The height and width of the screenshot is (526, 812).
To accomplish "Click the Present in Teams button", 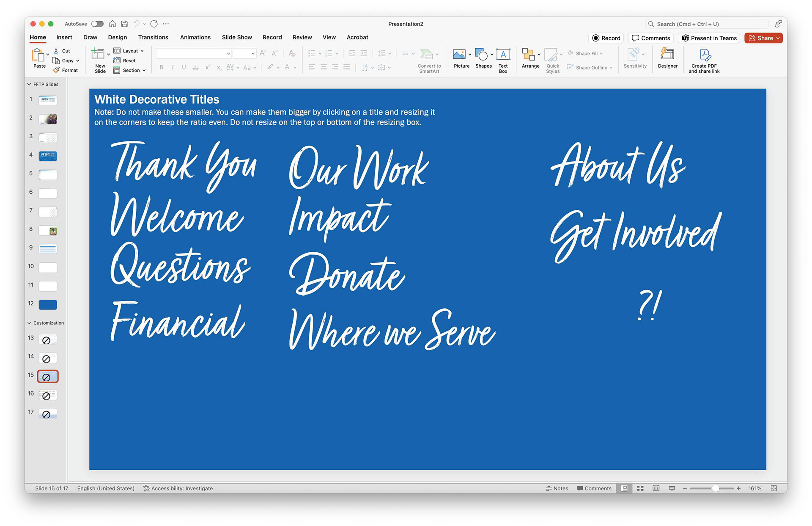I will point(709,38).
